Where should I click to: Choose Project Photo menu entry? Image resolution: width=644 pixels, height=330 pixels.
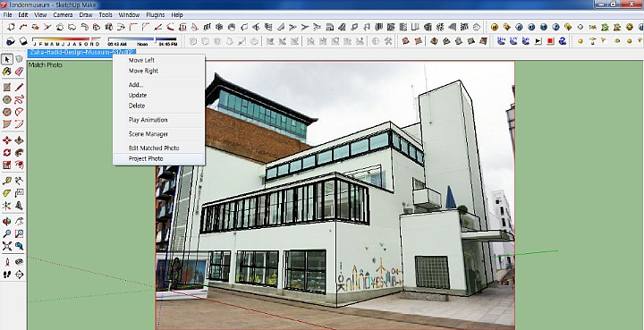(158, 158)
